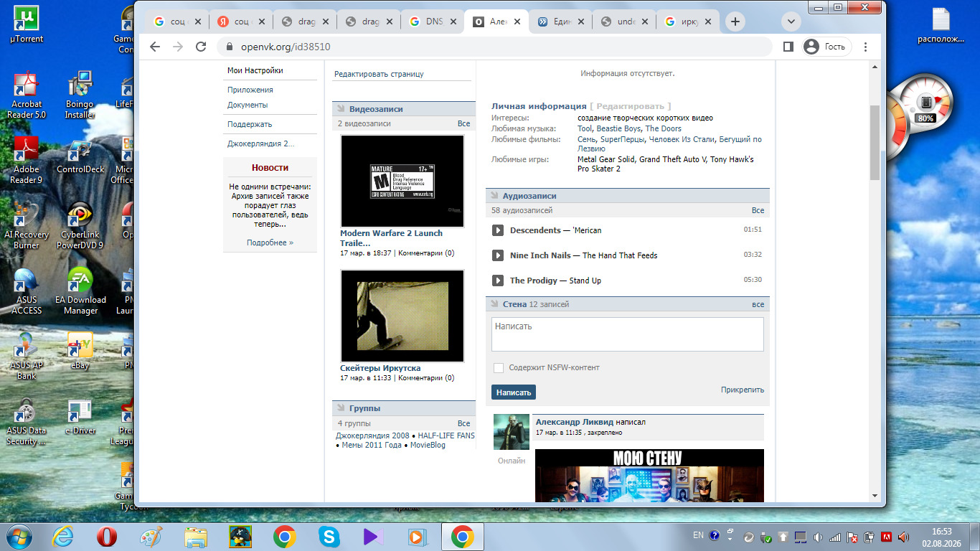Open 'Мои Настройки' in the sidebar

click(255, 70)
